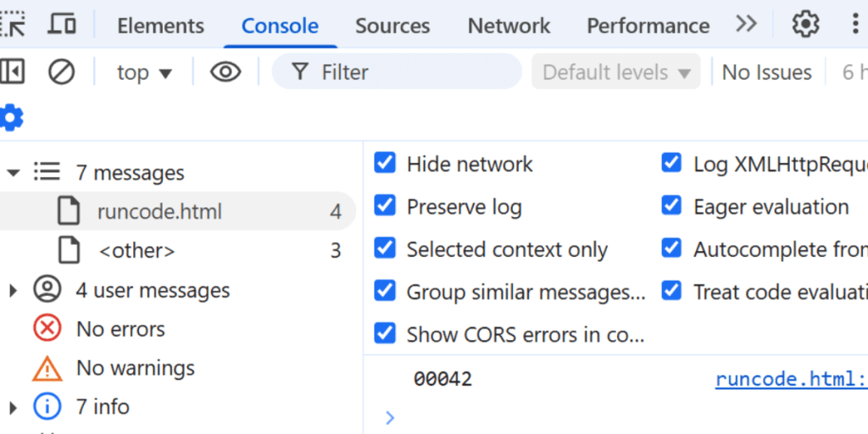
Task: Clear the console with the ban icon
Action: 61,72
